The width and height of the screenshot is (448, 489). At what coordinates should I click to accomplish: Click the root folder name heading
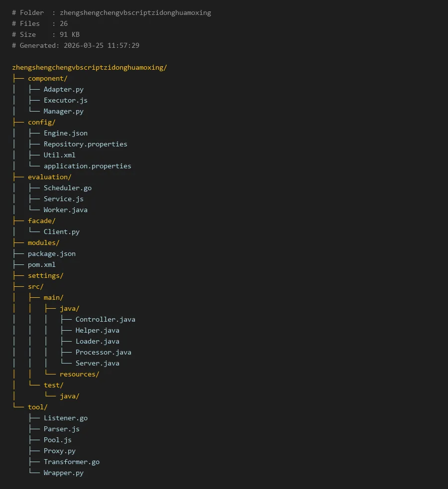click(x=90, y=67)
